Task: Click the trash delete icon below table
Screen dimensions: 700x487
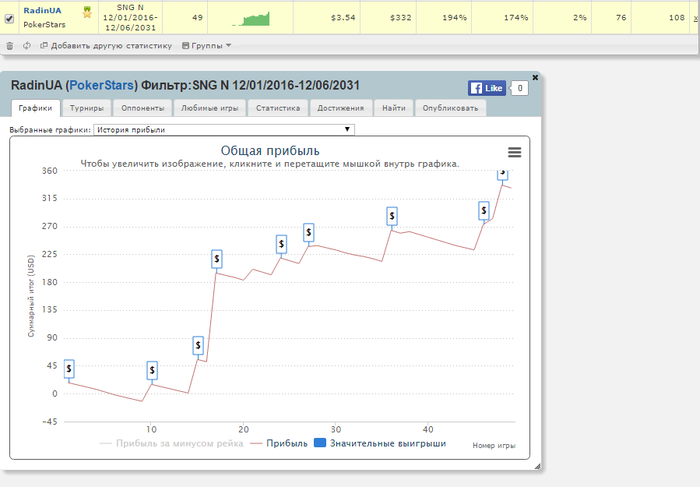Action: (10, 46)
